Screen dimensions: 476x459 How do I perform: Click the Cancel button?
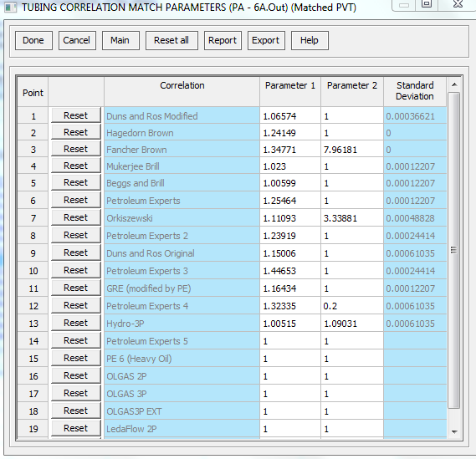coord(77,40)
